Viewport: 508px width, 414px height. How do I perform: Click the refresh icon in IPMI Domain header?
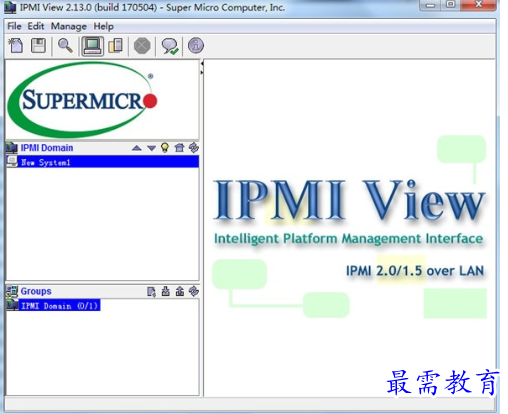pos(194,147)
